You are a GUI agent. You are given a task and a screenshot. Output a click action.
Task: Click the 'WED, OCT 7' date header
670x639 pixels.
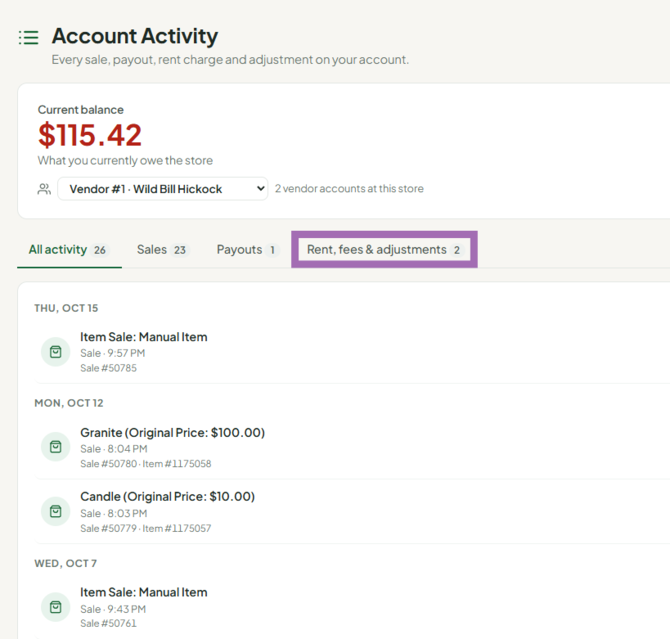(65, 563)
